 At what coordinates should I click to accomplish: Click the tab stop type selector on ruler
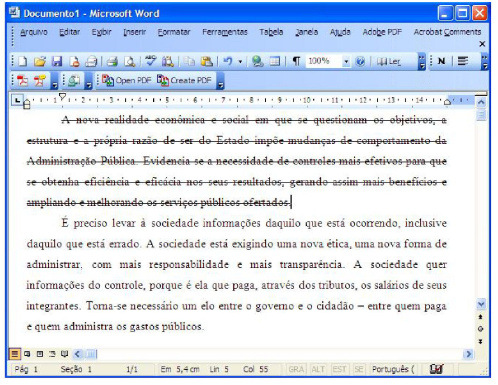coord(17,99)
